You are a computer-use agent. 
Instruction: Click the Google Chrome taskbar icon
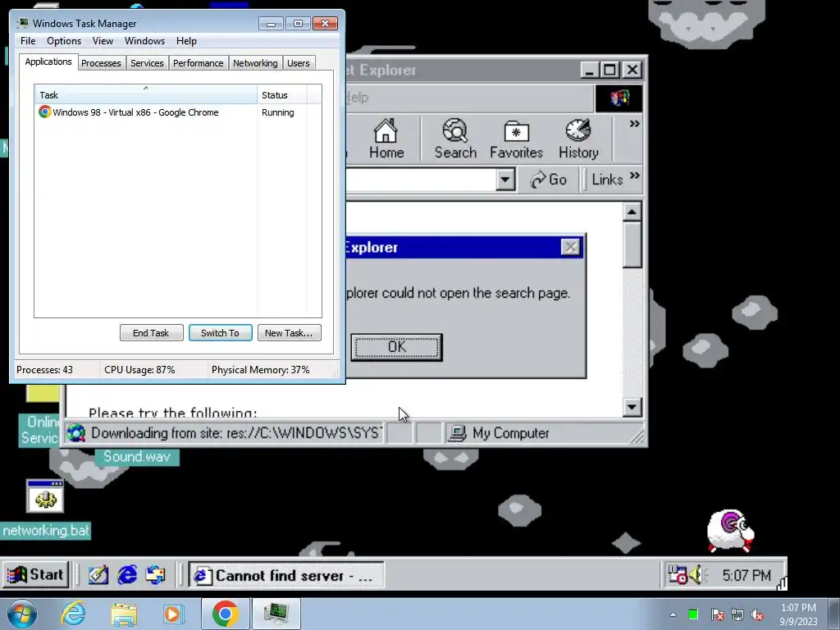point(225,614)
